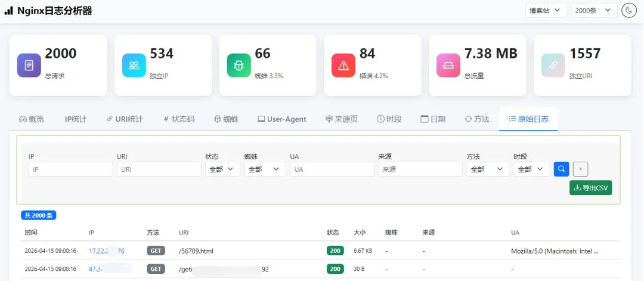Clear filters with the X button

tap(580, 169)
